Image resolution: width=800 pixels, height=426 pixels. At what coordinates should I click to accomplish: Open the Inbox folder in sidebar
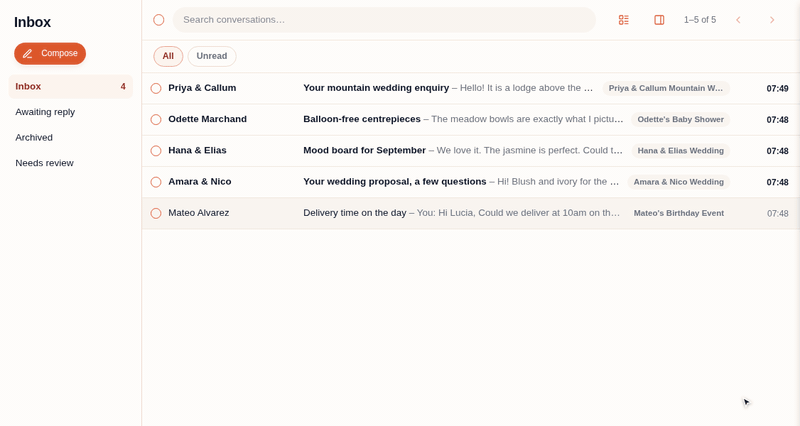pos(70,87)
